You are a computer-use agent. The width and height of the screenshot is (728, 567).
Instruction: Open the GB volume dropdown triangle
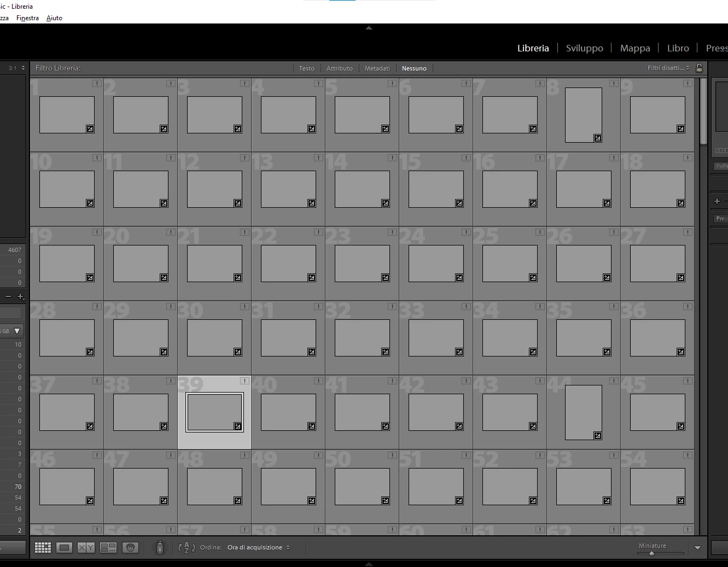tap(17, 331)
